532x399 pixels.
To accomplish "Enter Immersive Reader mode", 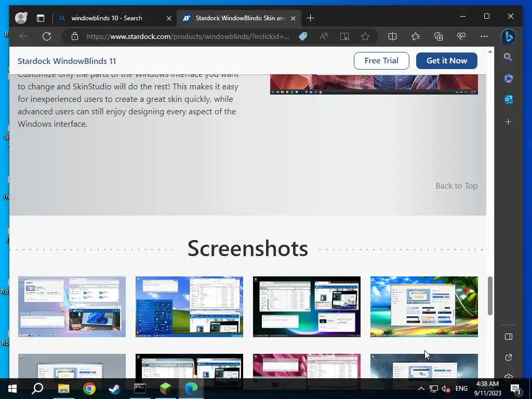I will (344, 36).
